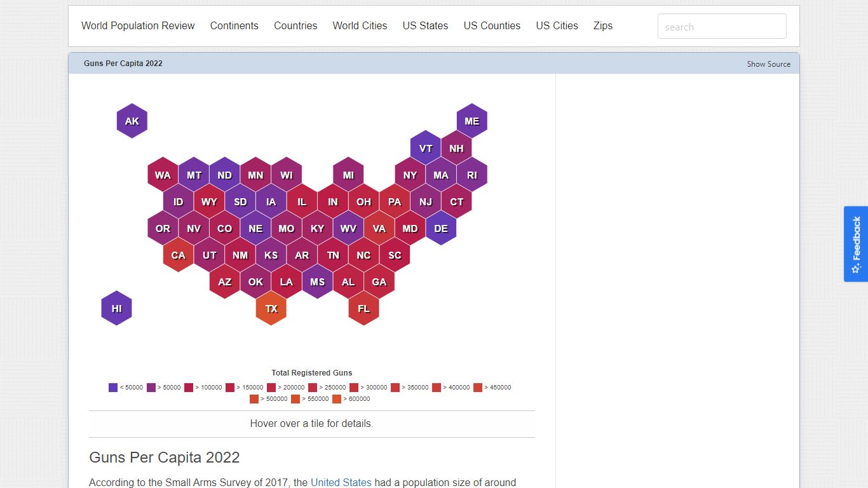Click the GA hexagon tile
The image size is (868, 488).
pos(379,281)
